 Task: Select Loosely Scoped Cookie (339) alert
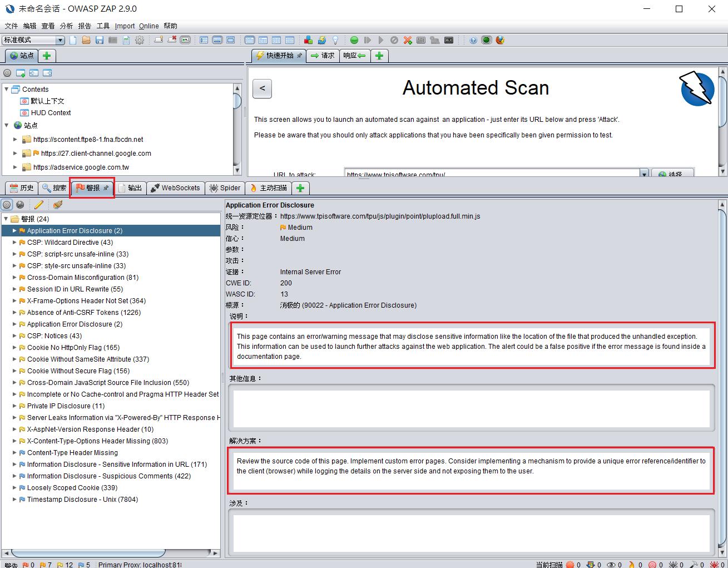tap(72, 488)
